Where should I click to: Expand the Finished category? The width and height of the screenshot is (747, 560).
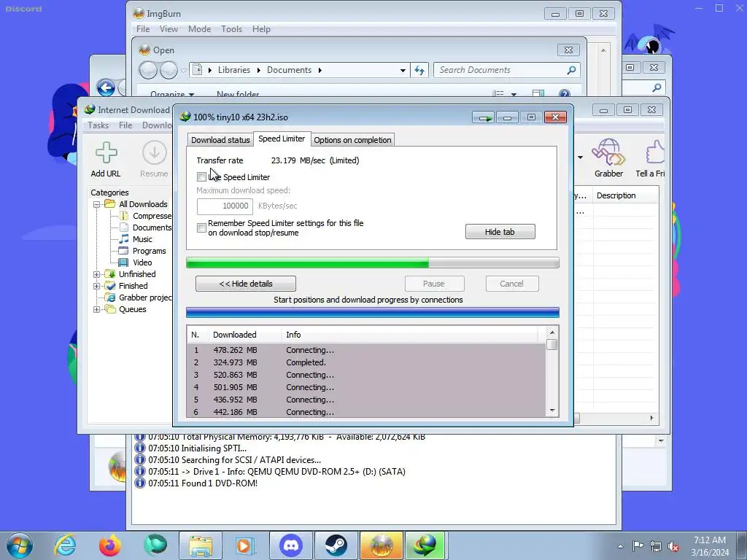tap(97, 286)
